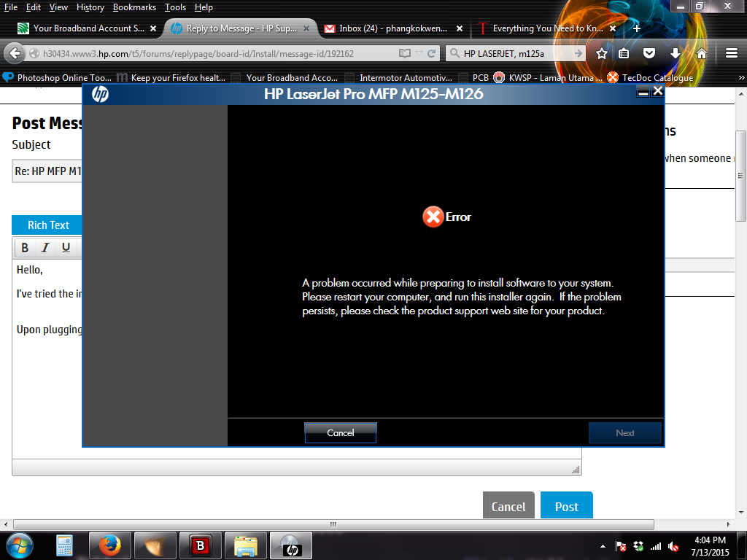Close the Inbox (24) tab

click(x=460, y=28)
